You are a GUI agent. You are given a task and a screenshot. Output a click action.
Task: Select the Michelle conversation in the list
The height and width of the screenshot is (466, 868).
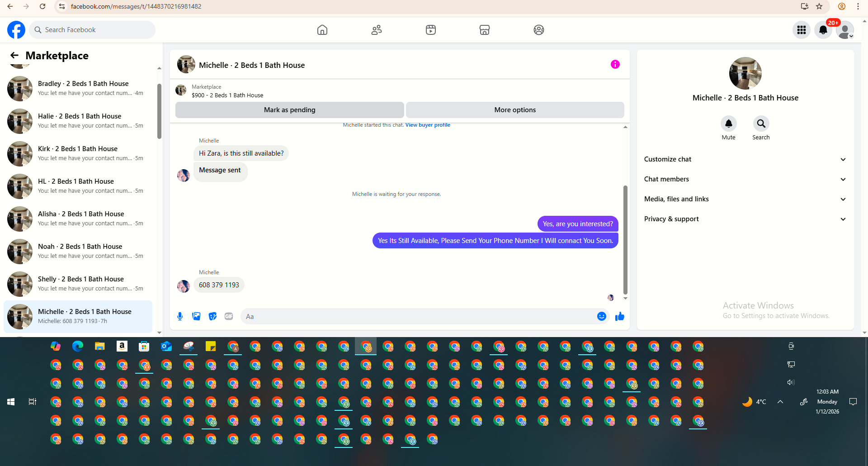[78, 316]
